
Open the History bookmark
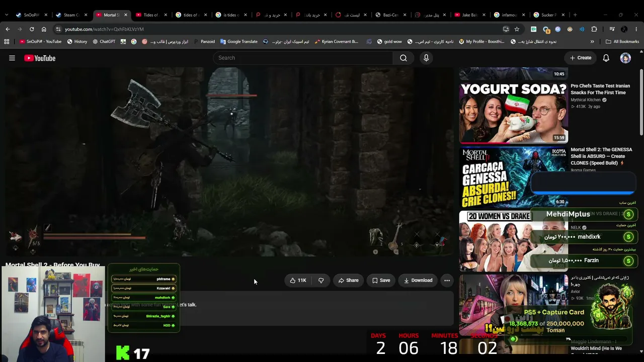77,42
